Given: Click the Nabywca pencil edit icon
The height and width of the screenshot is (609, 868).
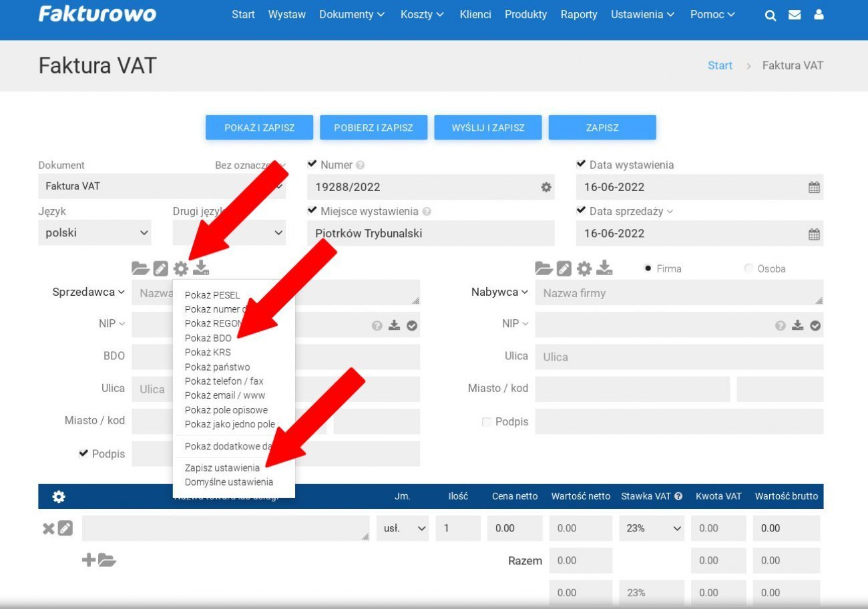Looking at the screenshot, I should click(564, 268).
